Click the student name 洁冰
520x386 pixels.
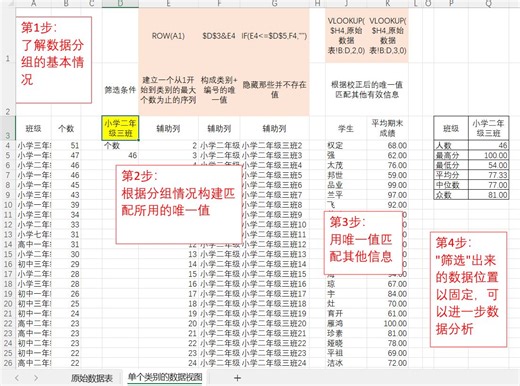click(x=346, y=363)
